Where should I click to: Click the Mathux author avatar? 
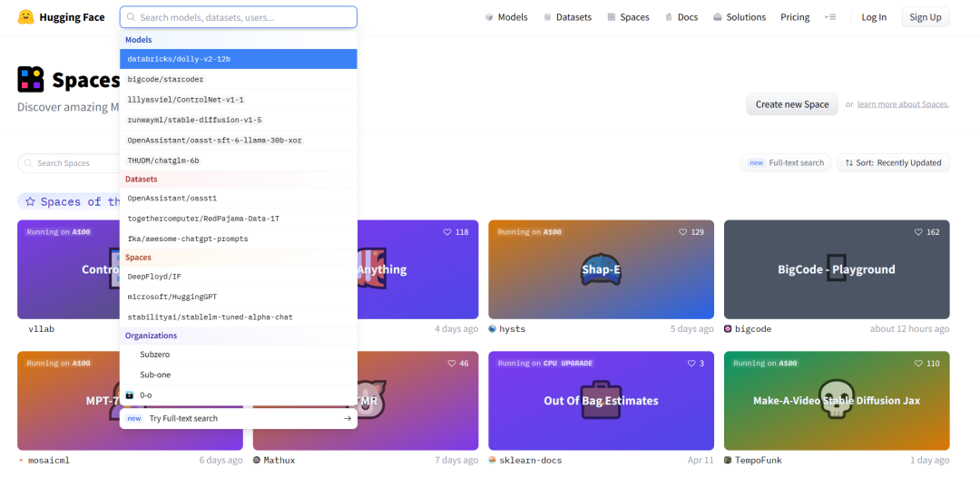click(x=257, y=460)
